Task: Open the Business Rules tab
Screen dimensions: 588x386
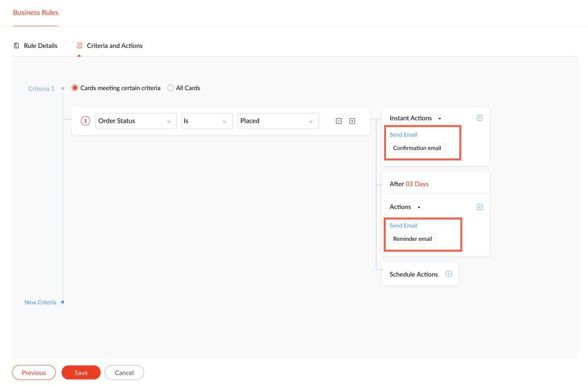Action: [35, 12]
